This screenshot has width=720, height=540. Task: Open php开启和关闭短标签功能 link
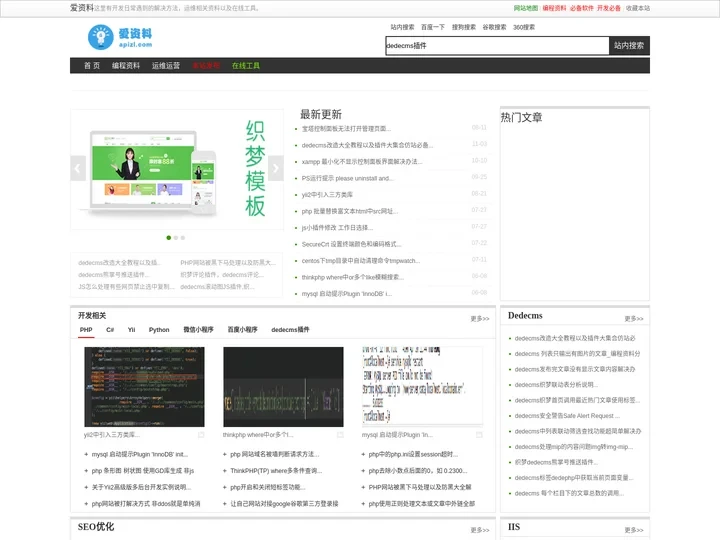[268, 487]
